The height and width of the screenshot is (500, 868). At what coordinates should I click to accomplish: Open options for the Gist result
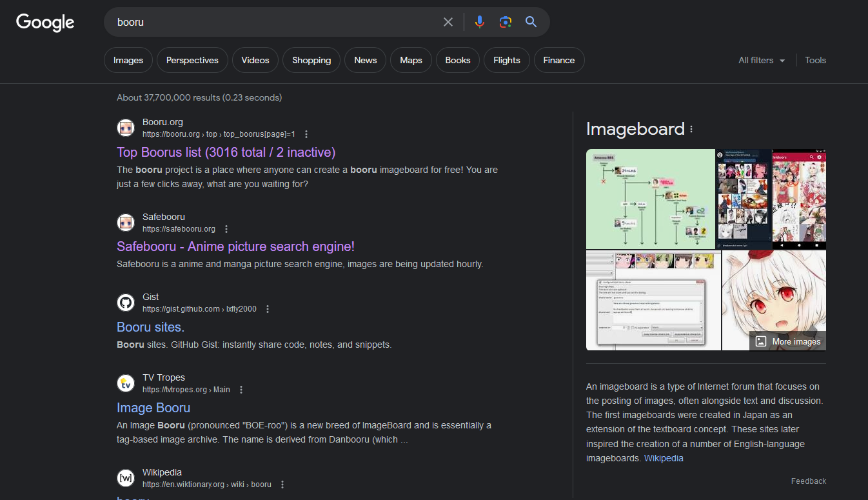tap(268, 309)
